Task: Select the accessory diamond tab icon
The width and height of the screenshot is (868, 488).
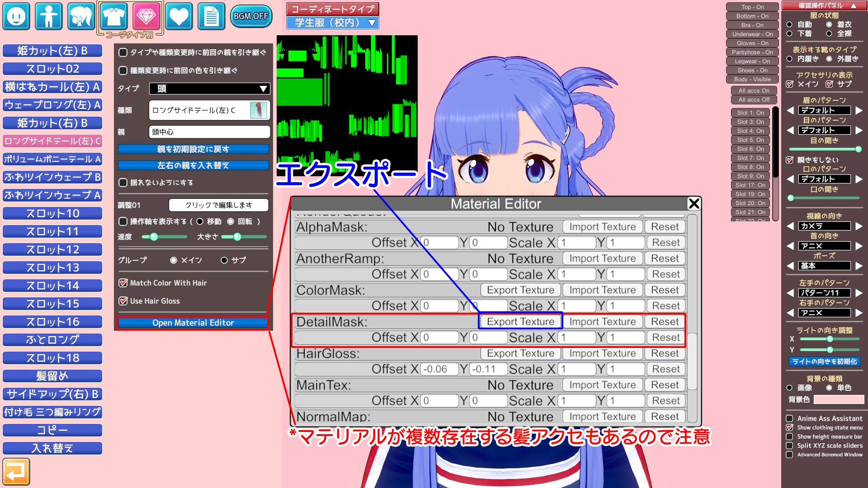Action: pos(146,16)
